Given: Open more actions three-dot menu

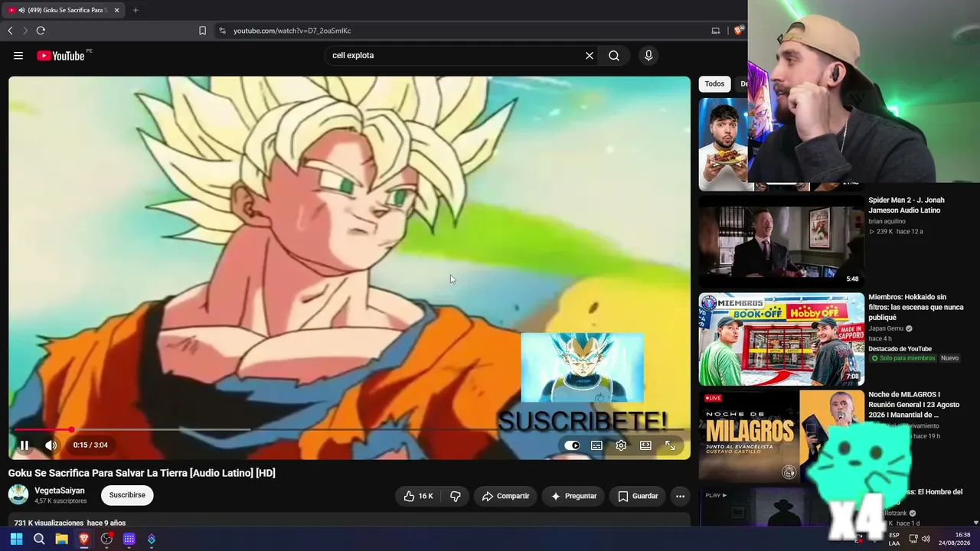Looking at the screenshot, I should (680, 496).
